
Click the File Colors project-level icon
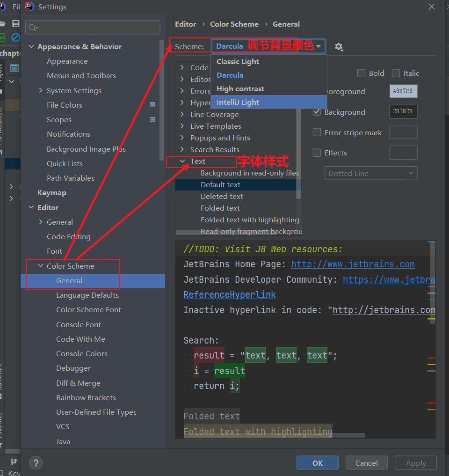click(152, 105)
